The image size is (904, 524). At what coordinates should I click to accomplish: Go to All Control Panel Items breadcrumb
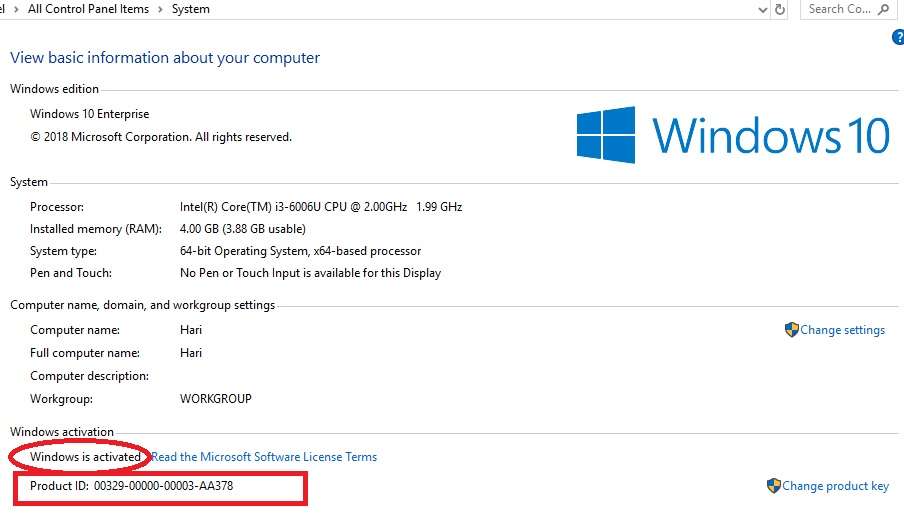tap(88, 9)
